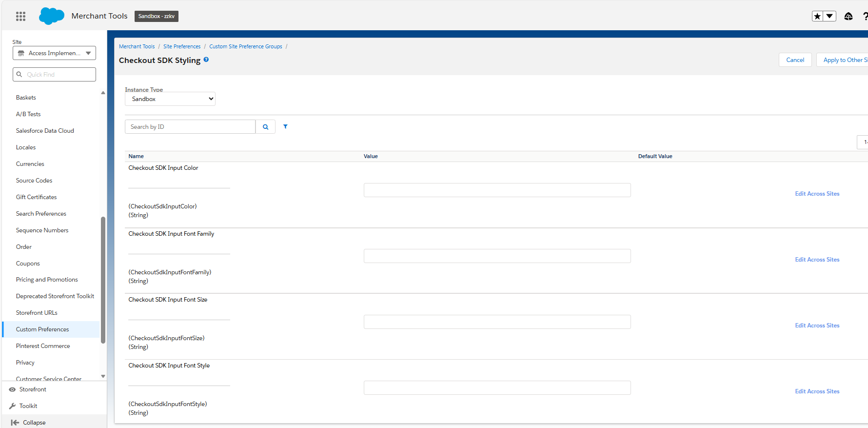This screenshot has width=868, height=428.
Task: Open the filter funnel icon
Action: [x=285, y=126]
